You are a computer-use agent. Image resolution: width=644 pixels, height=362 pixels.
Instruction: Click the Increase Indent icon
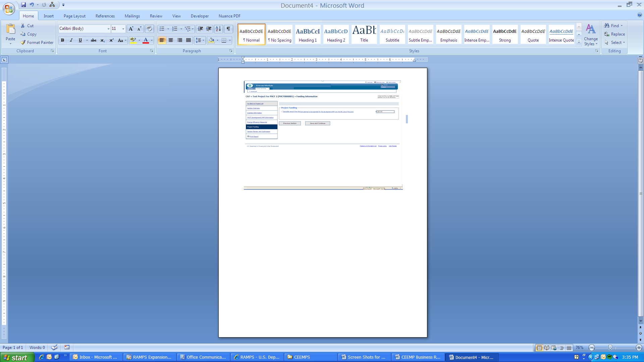pos(209,29)
